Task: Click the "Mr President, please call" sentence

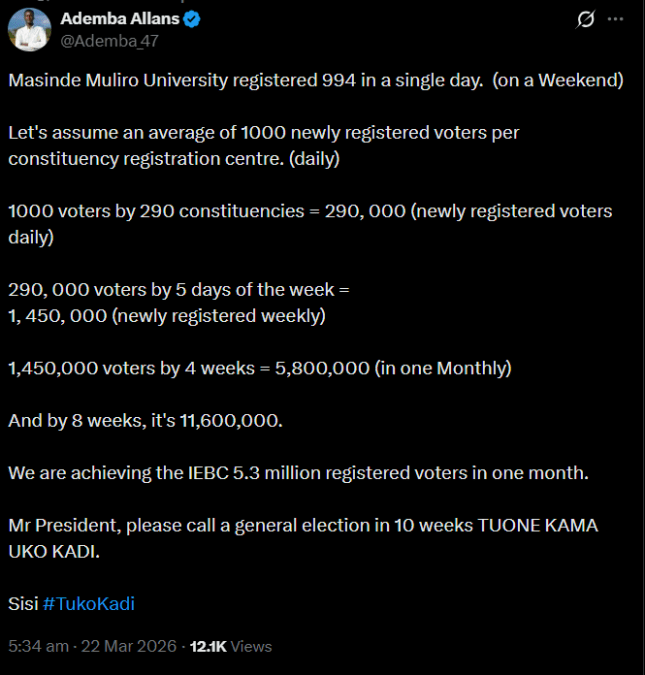Action: pos(303,538)
